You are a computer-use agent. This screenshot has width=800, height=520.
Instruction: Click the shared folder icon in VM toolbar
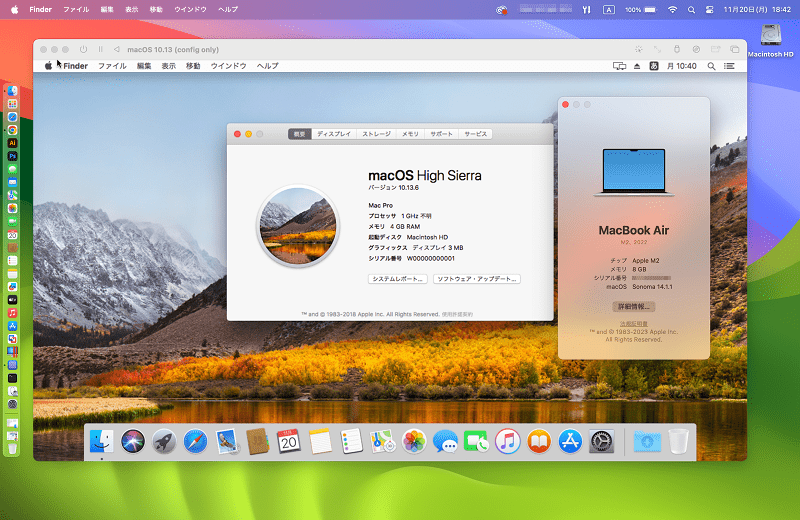coord(715,49)
